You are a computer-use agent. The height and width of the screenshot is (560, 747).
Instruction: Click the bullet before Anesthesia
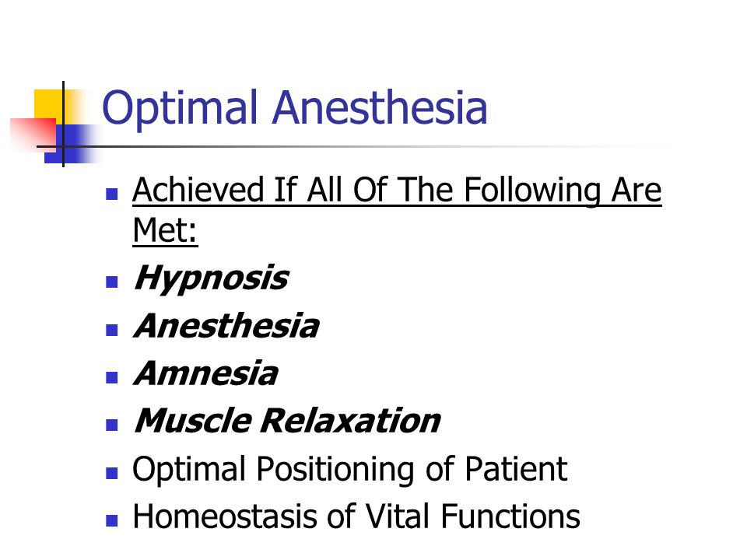[x=111, y=330]
